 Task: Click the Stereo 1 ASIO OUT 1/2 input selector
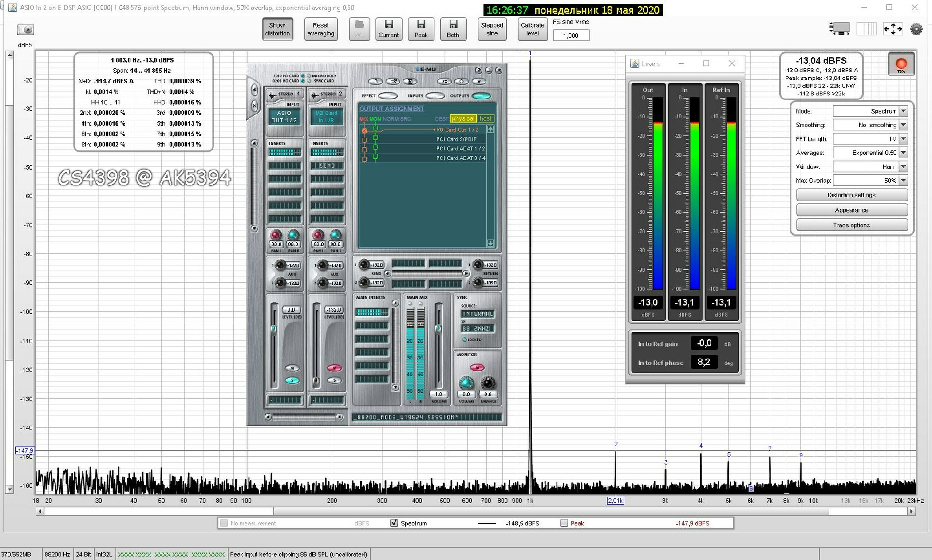point(284,117)
